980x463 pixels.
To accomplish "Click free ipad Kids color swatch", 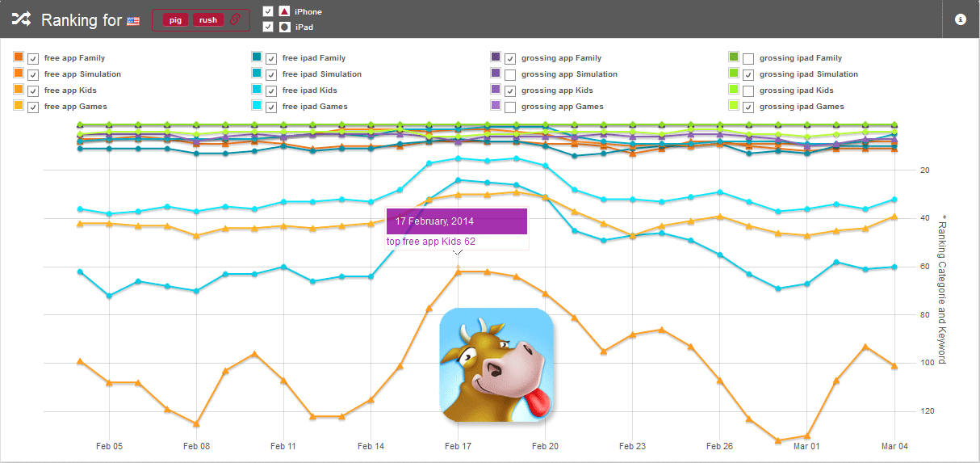I will tap(257, 89).
